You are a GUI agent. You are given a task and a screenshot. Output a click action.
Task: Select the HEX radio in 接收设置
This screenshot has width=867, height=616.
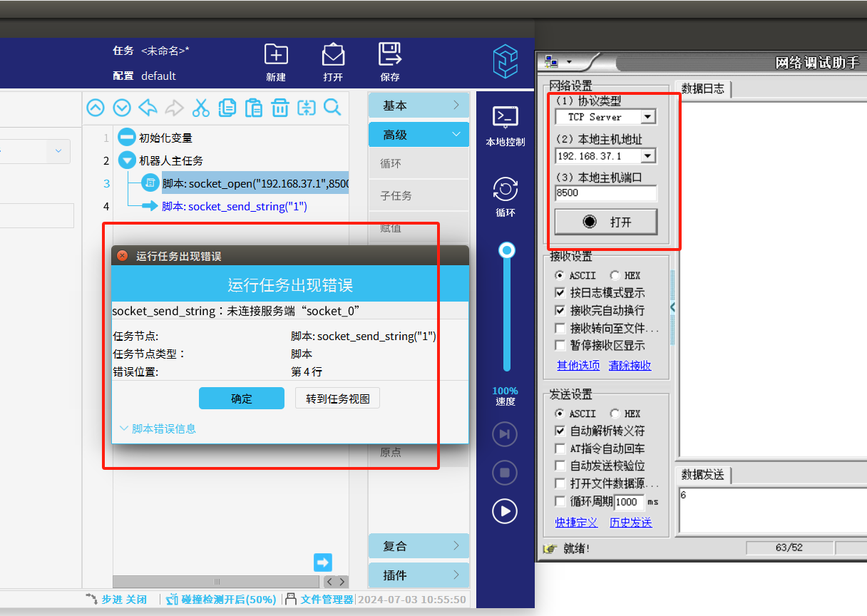(615, 276)
